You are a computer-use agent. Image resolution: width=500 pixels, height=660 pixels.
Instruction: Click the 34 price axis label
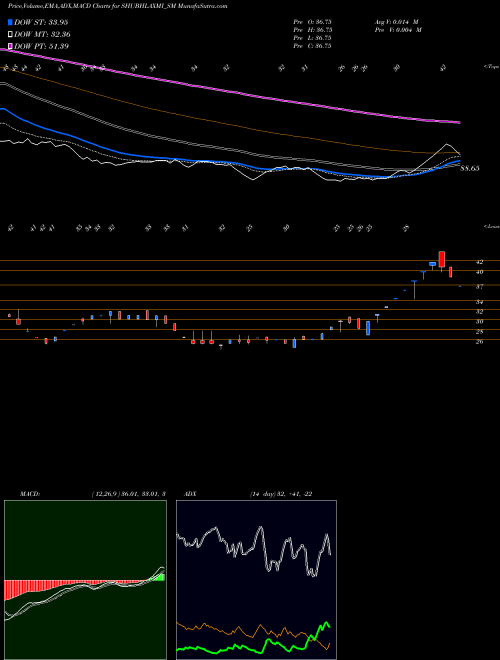479,302
